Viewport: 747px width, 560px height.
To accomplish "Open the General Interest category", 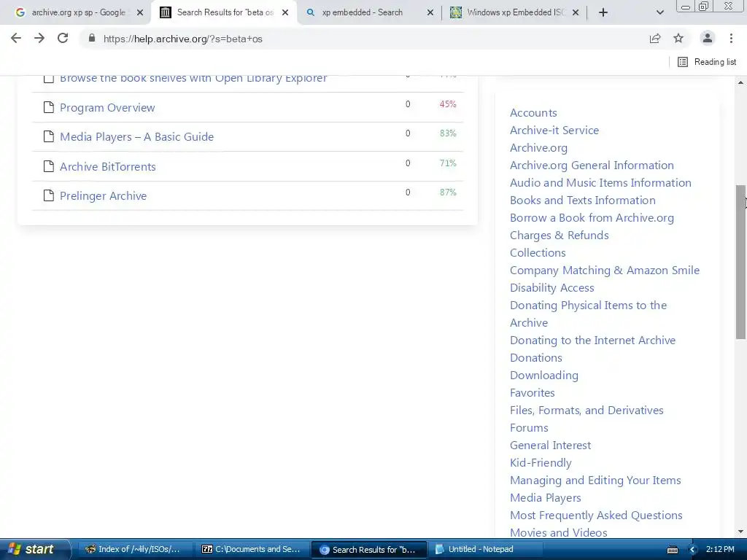I will click(x=550, y=446).
